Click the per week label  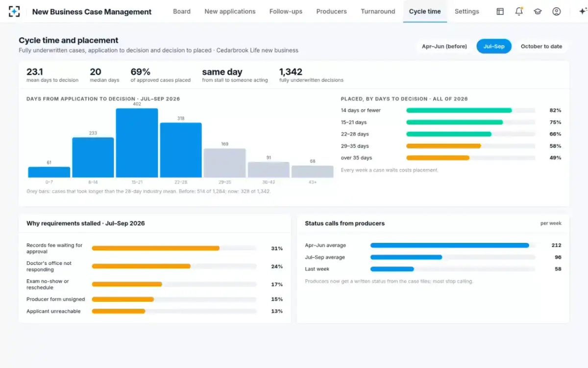pyautogui.click(x=551, y=223)
